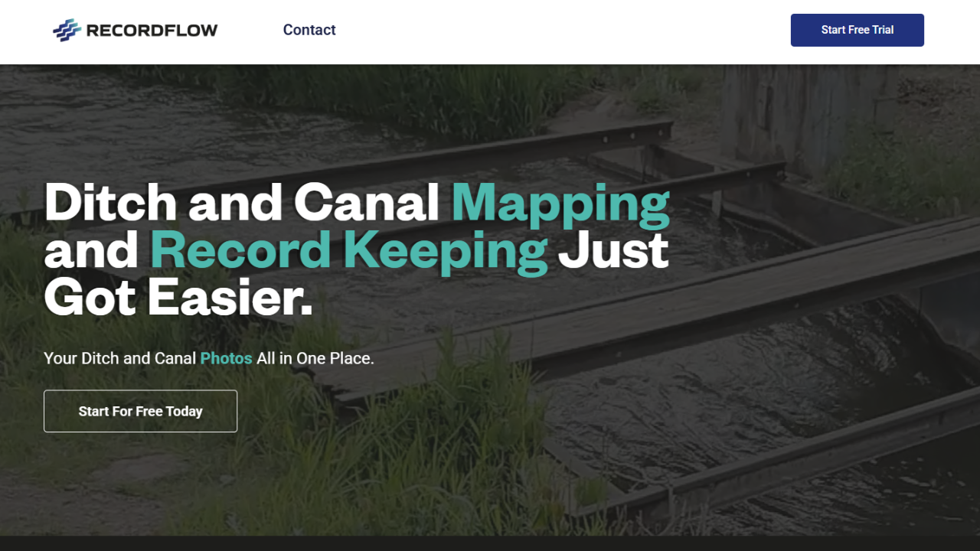Click the teal word Mapping in headline
The width and height of the screenshot is (980, 551).
tap(560, 205)
